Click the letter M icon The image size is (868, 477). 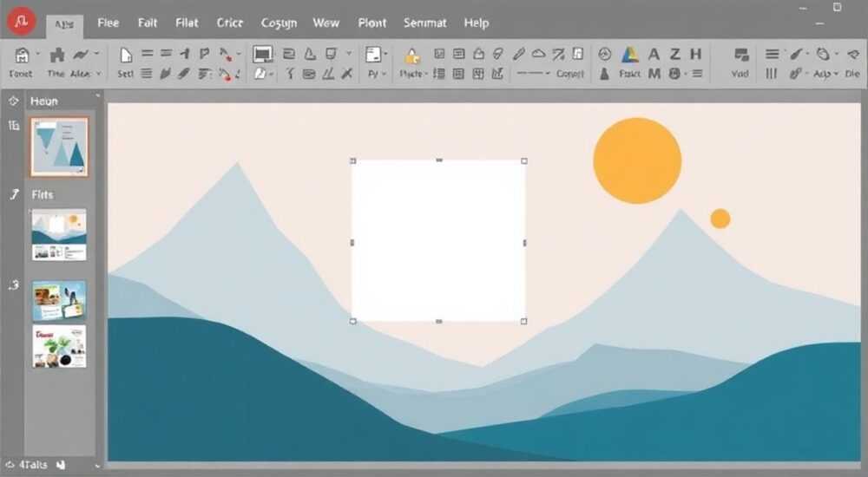[654, 73]
